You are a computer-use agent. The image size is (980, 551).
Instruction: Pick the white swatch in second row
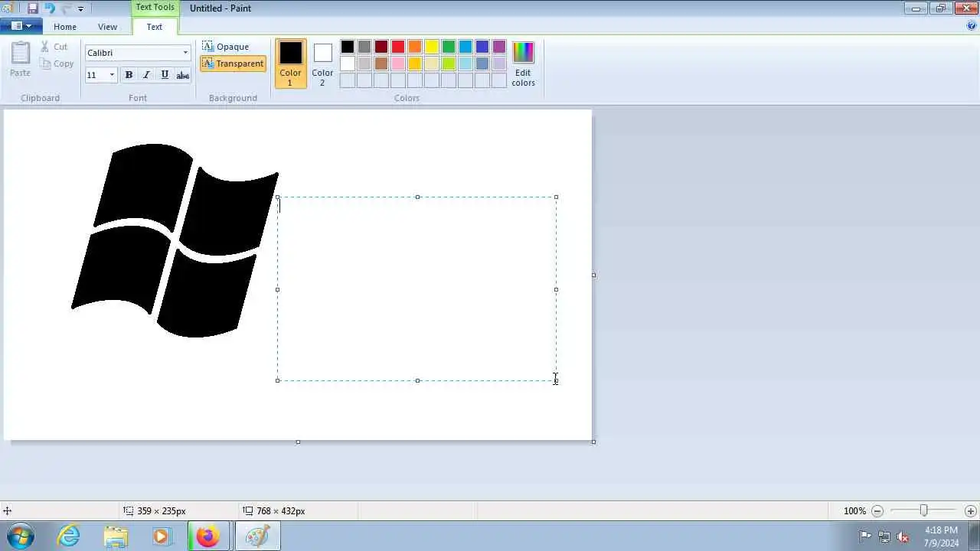[348, 64]
